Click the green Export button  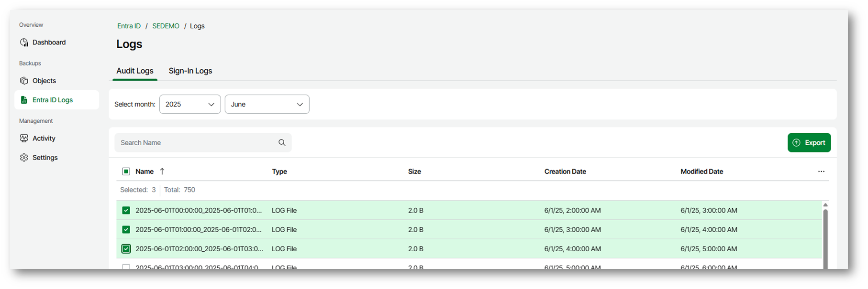tap(809, 143)
